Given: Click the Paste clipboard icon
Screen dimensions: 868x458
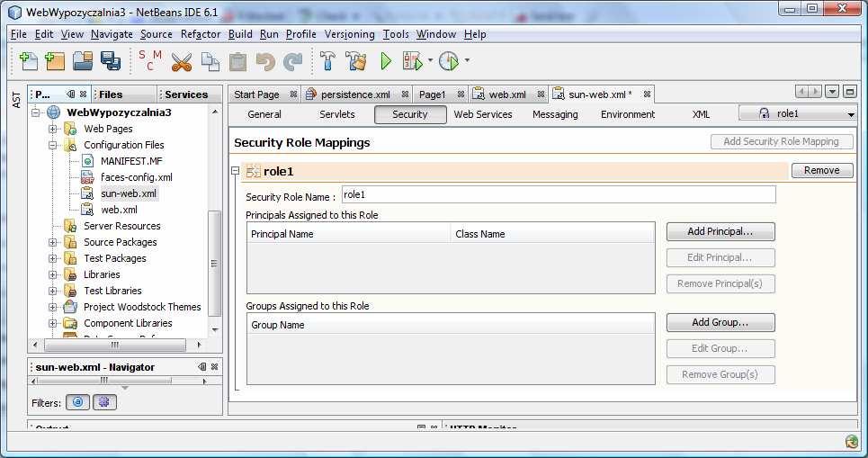Looking at the screenshot, I should pyautogui.click(x=237, y=61).
